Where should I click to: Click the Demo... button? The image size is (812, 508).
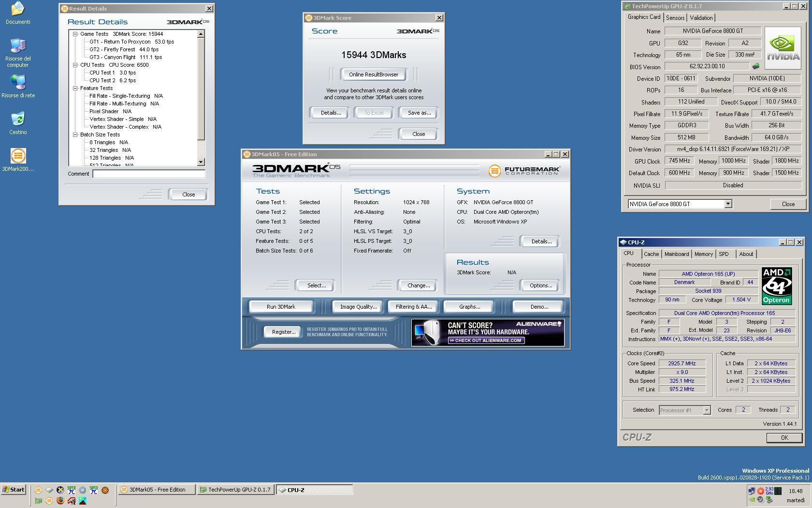point(539,307)
